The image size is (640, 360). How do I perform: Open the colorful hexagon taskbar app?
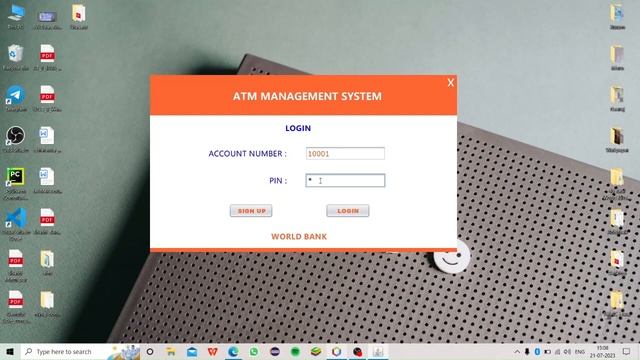tap(336, 351)
